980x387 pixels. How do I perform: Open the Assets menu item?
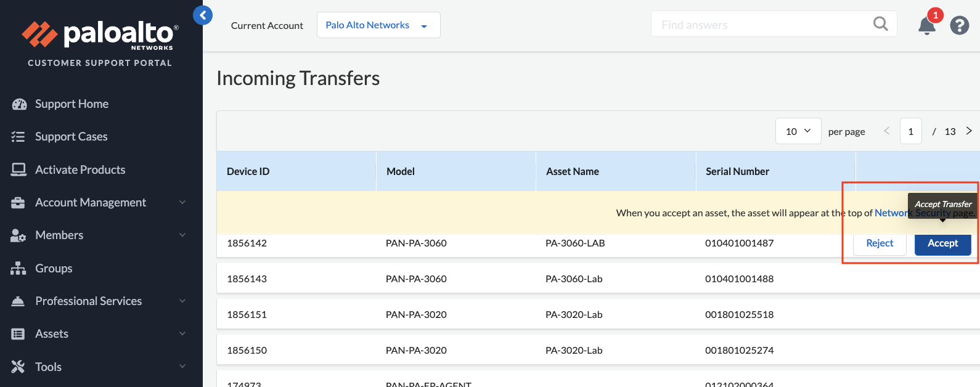(52, 333)
